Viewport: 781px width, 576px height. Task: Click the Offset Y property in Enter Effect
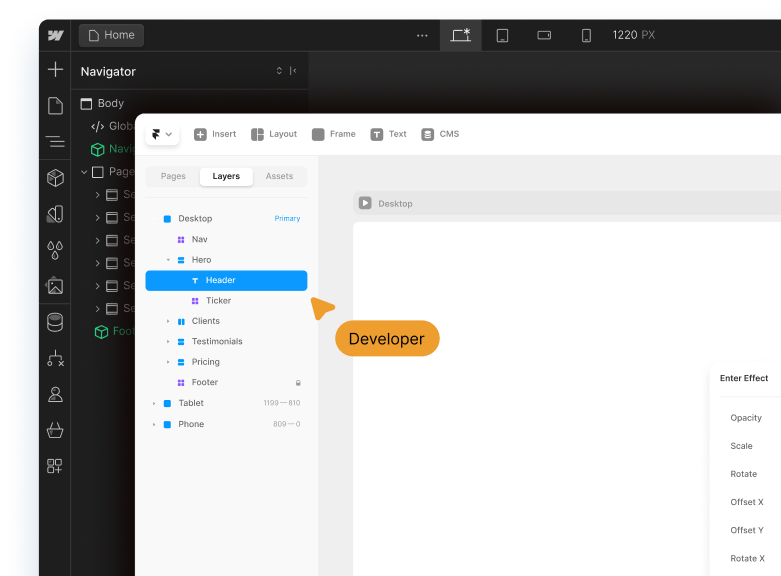(747, 530)
